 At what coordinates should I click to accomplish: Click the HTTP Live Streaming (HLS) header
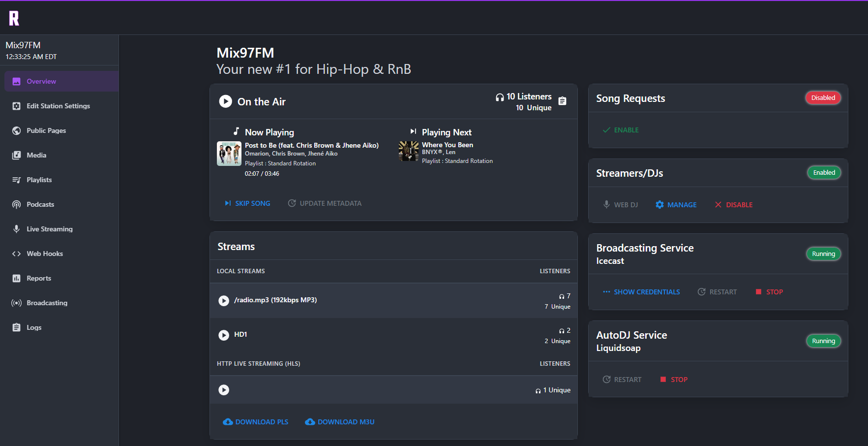(x=259, y=364)
